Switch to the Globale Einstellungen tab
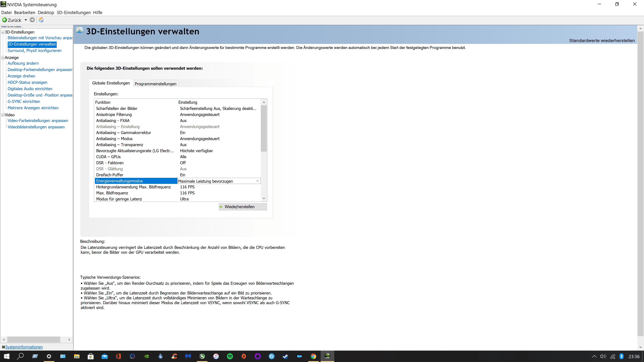Screen dimensions: 644x362 coord(111,83)
